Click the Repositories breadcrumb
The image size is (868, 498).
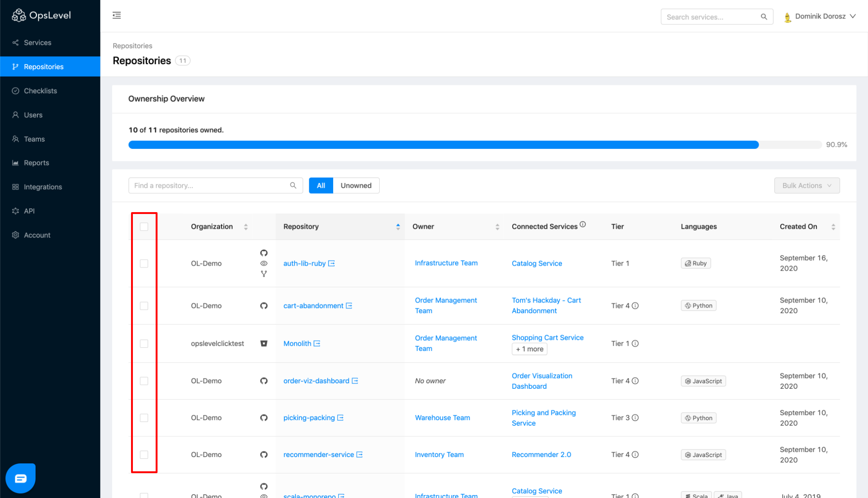[x=132, y=46]
